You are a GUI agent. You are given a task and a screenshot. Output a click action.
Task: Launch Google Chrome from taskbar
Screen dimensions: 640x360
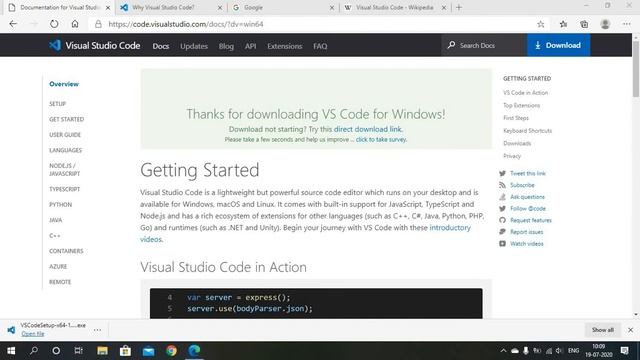[171, 351]
